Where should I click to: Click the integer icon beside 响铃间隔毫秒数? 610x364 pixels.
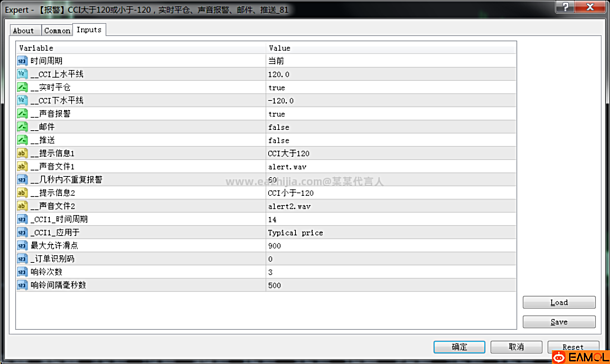(x=22, y=285)
